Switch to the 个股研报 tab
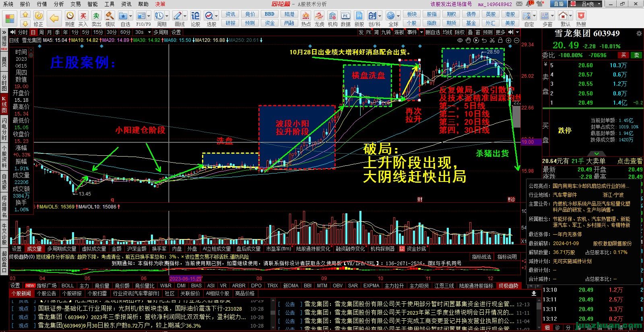 (72, 293)
